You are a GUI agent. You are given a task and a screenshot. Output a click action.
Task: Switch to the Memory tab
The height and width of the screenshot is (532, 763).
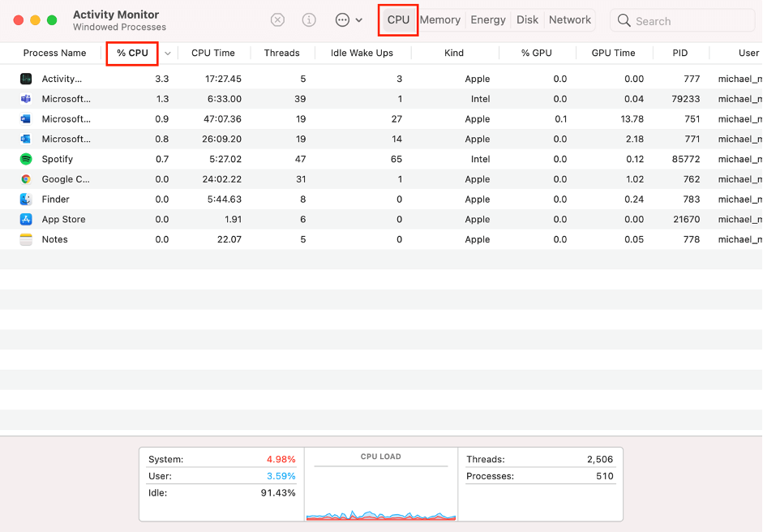440,20
